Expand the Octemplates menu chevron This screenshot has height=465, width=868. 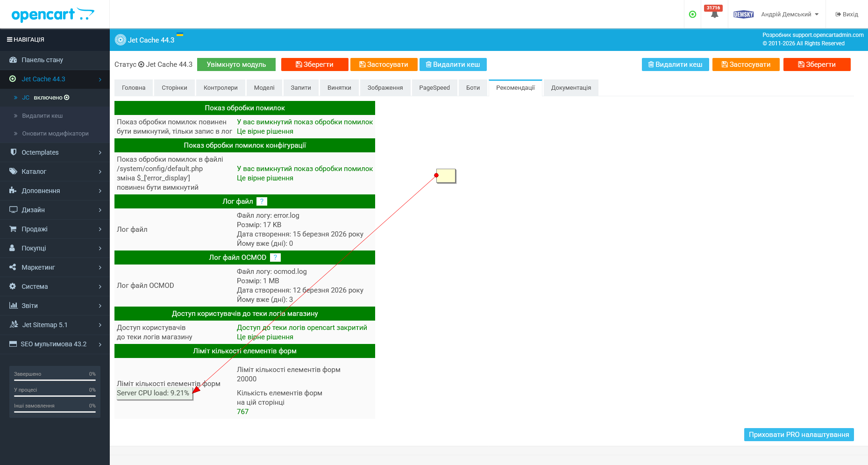[x=100, y=153]
